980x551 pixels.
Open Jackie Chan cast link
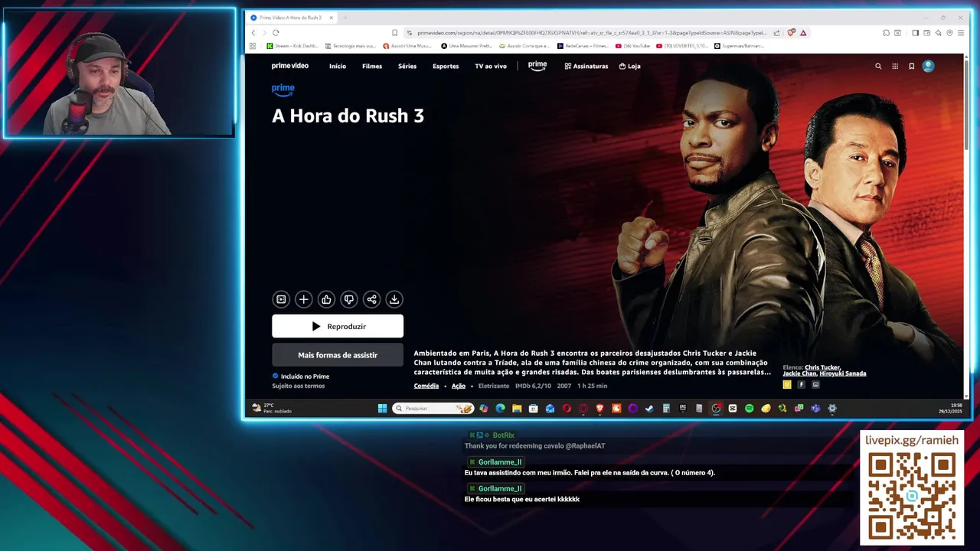[799, 373]
